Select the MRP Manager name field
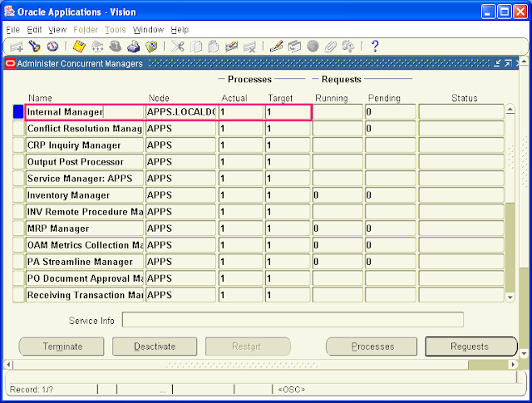Image resolution: width=532 pixels, height=403 pixels. tap(85, 229)
